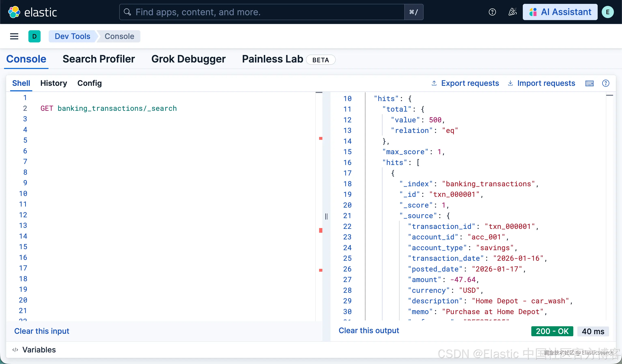The image size is (622, 364).
Task: Click the Dev Tools breadcrumb
Action: point(72,36)
